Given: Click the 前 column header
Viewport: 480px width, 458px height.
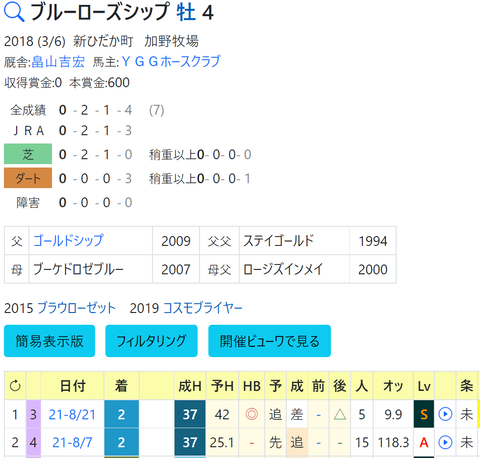Looking at the screenshot, I should (318, 386).
